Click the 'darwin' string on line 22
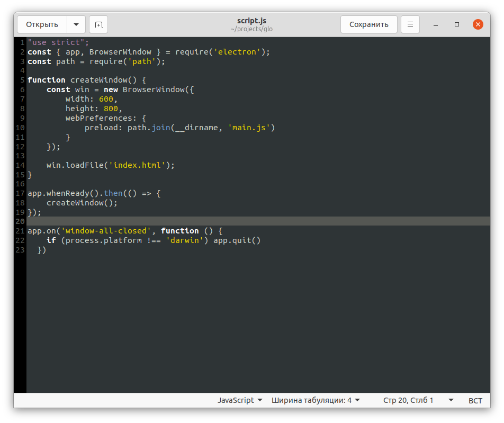 click(184, 240)
